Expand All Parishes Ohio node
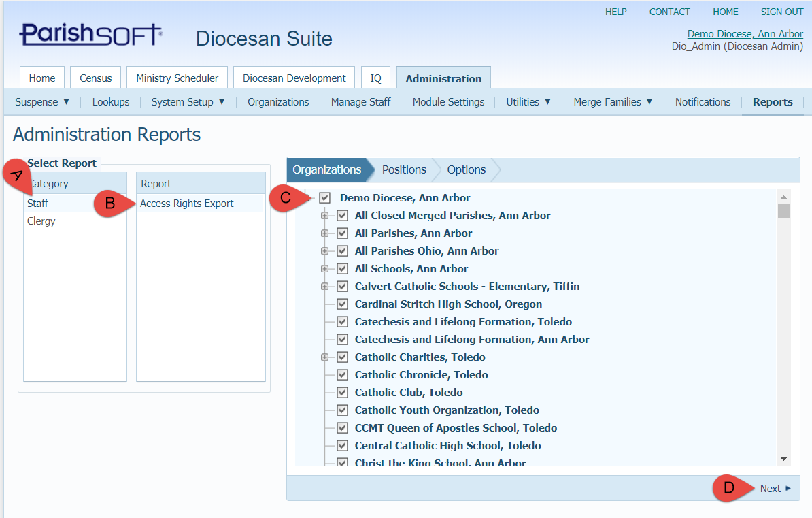The image size is (812, 518). pos(324,251)
